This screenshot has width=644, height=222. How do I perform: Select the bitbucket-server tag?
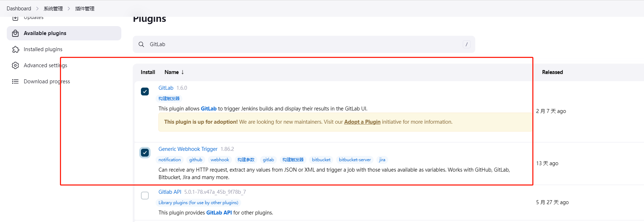355,160
